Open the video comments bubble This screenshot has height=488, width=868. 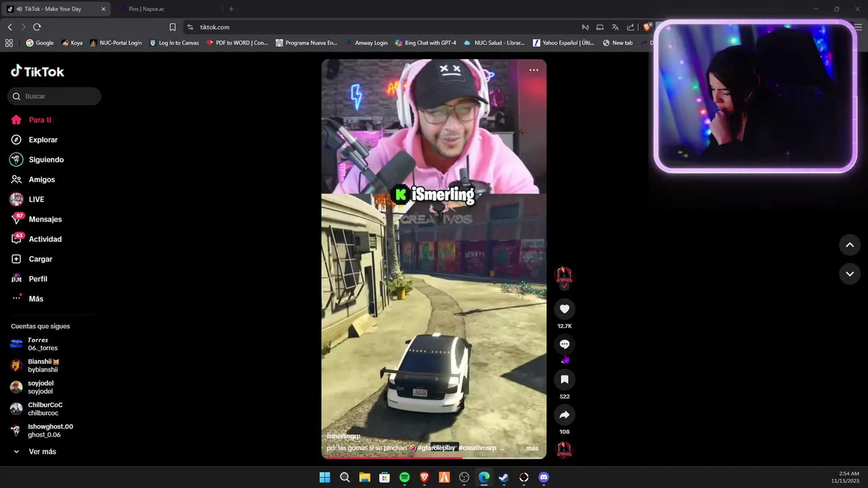564,344
